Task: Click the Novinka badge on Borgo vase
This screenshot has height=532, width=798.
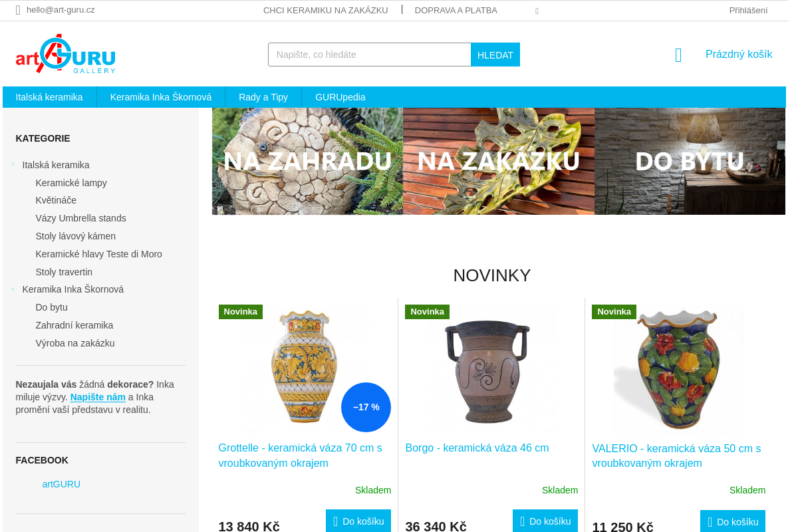Action: click(427, 311)
